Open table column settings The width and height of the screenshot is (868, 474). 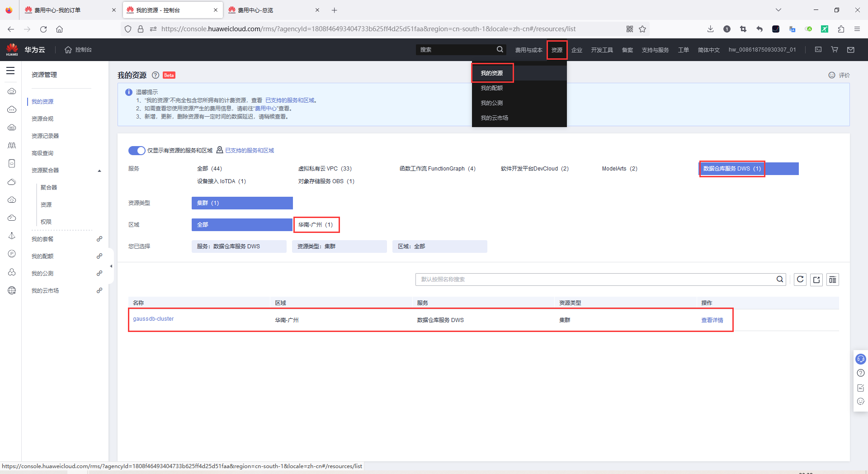click(x=833, y=280)
